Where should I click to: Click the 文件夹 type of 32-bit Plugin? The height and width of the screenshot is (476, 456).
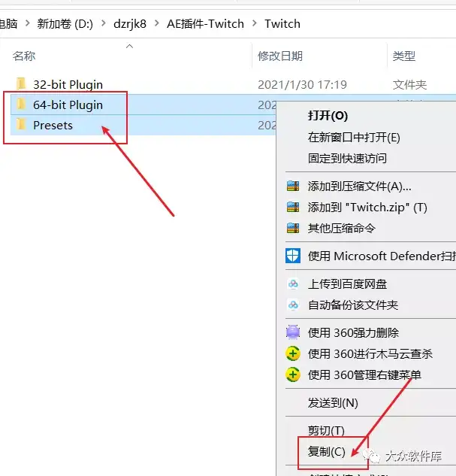click(x=409, y=84)
